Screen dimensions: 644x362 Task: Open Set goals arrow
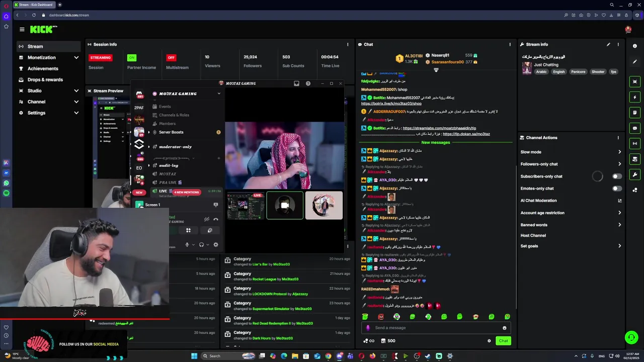click(619, 246)
